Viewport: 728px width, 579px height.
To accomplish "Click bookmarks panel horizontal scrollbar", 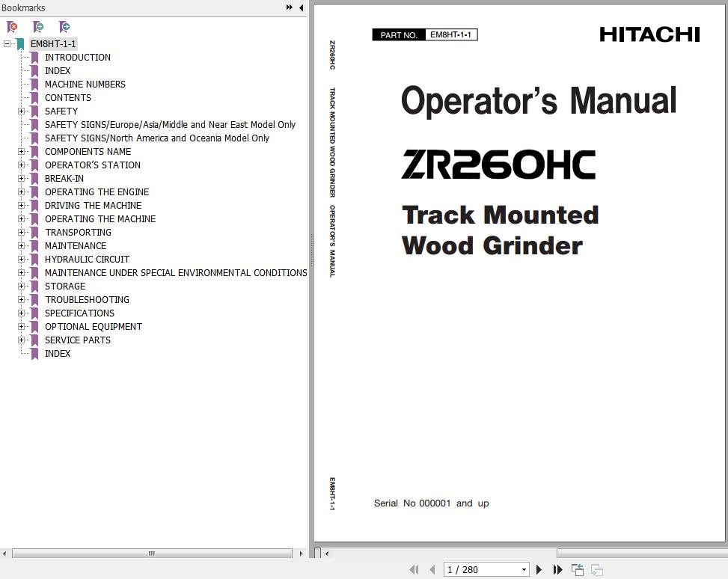I will click(x=152, y=554).
